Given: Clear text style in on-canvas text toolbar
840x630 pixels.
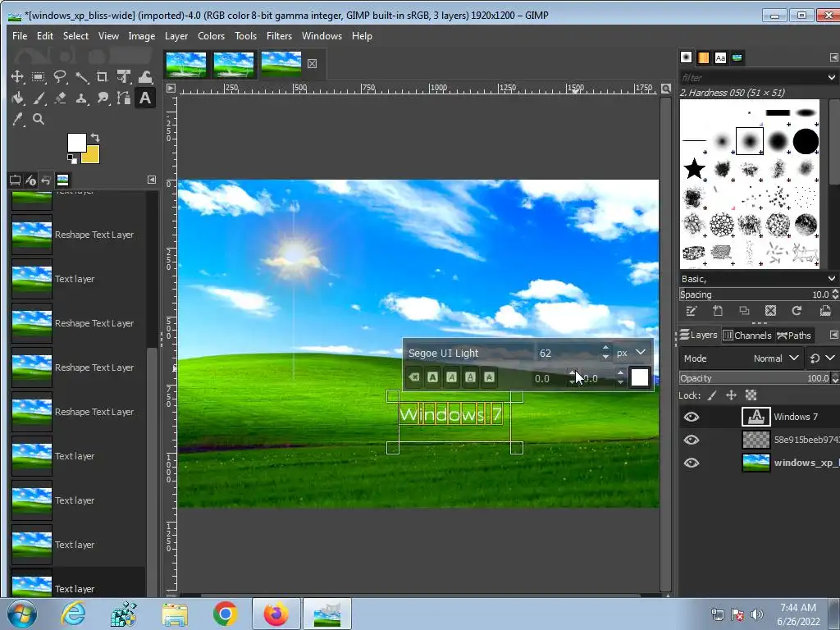Looking at the screenshot, I should (x=413, y=377).
